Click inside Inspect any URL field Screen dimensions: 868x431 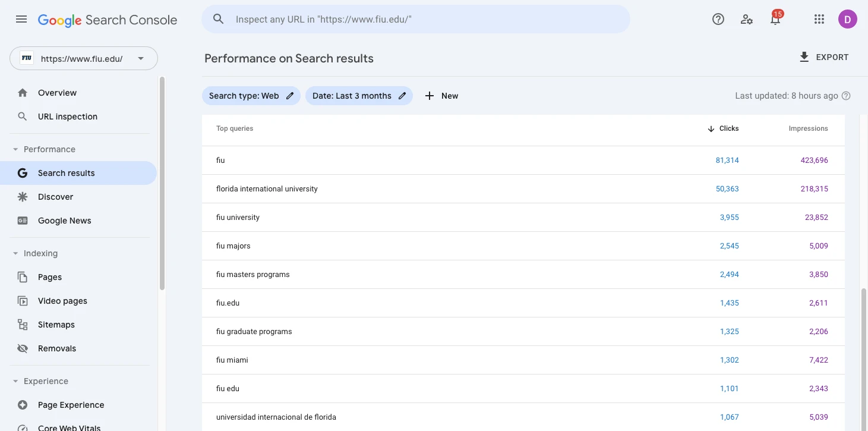(x=416, y=19)
